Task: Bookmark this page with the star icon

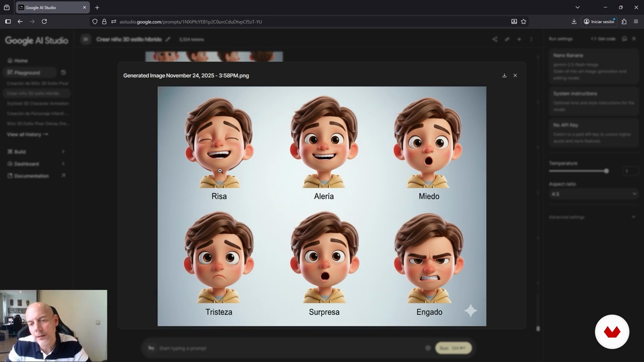Action: (x=524, y=22)
